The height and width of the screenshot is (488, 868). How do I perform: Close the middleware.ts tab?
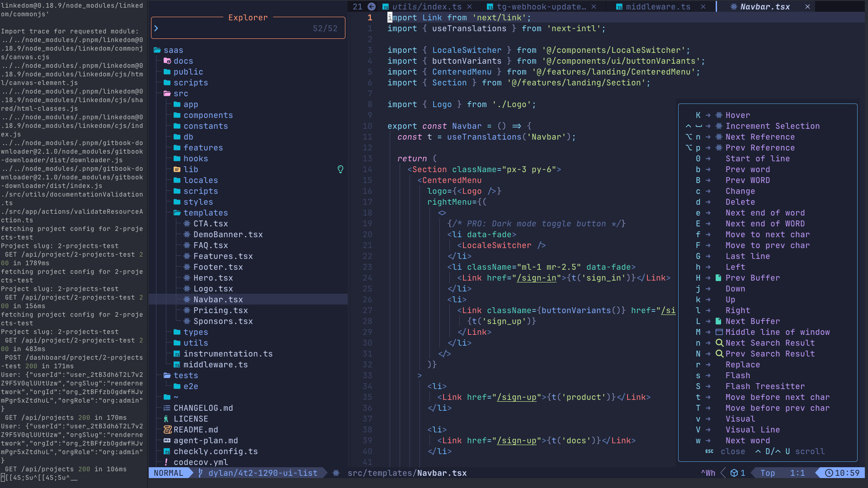pos(703,6)
